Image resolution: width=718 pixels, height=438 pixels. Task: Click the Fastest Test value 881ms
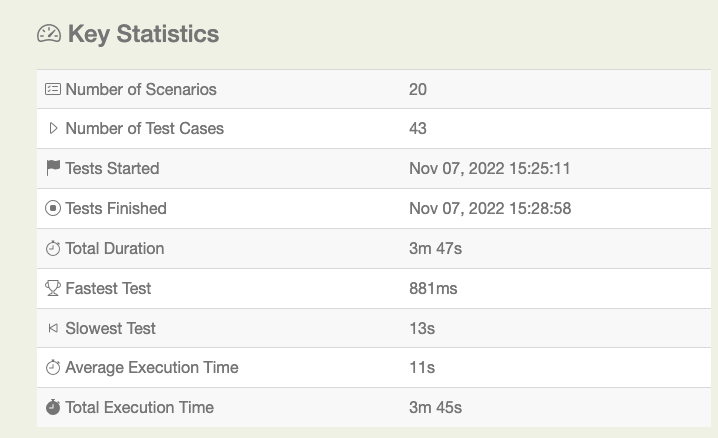(x=433, y=288)
